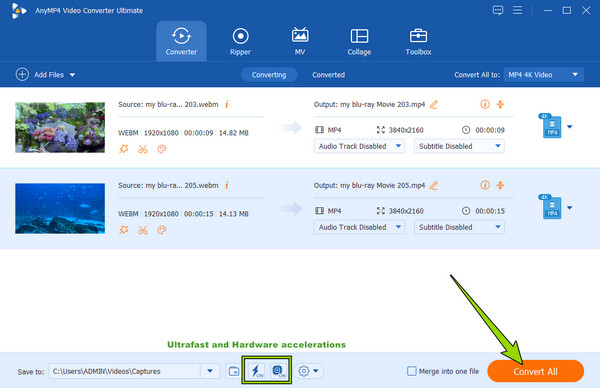Image resolution: width=600 pixels, height=388 pixels.
Task: Click the MP4 film strip icon for Movie 203
Action: [319, 130]
